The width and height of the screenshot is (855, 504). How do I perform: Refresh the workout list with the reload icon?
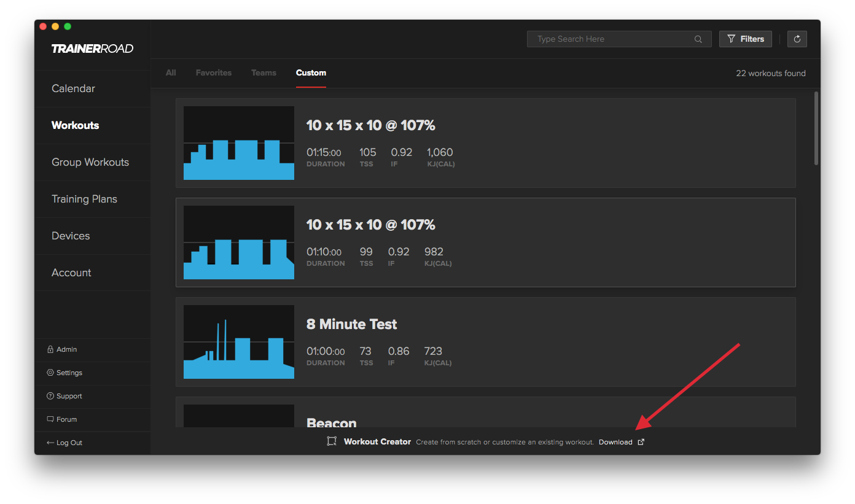tap(797, 39)
